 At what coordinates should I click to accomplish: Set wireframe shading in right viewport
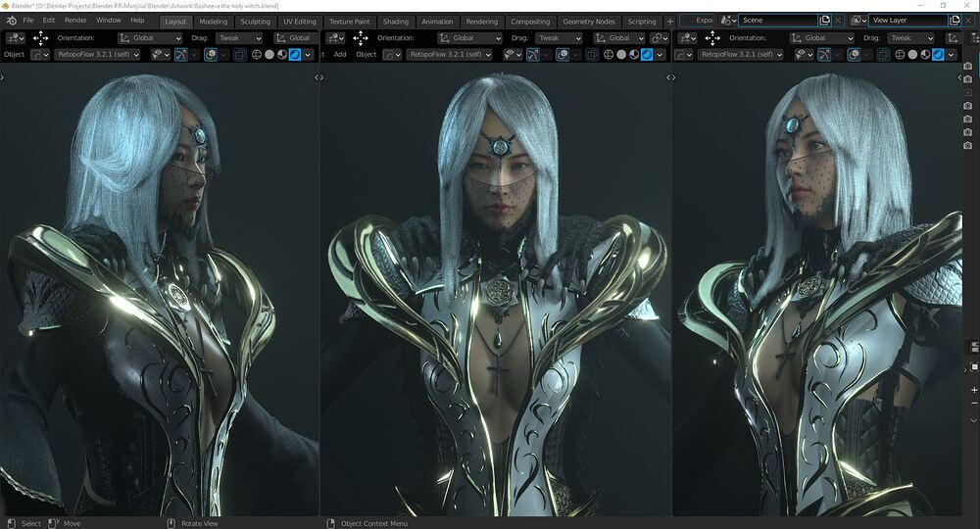tap(900, 54)
